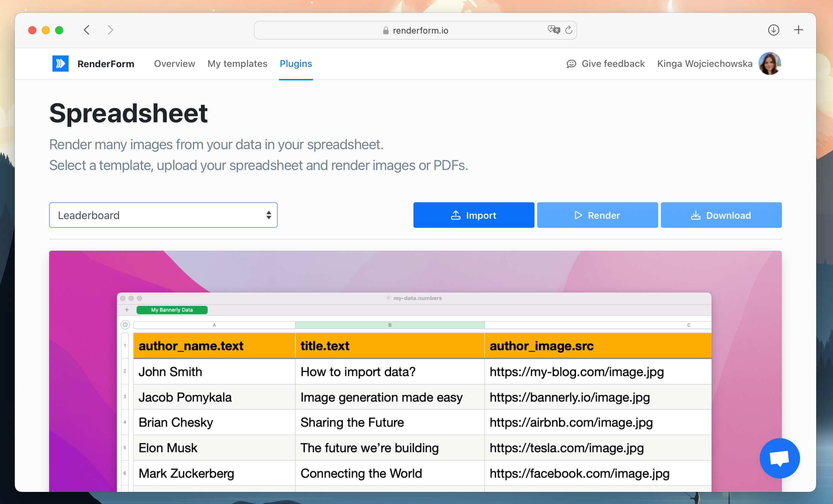Click the padlock icon in the address bar
The height and width of the screenshot is (504, 833).
(x=386, y=30)
